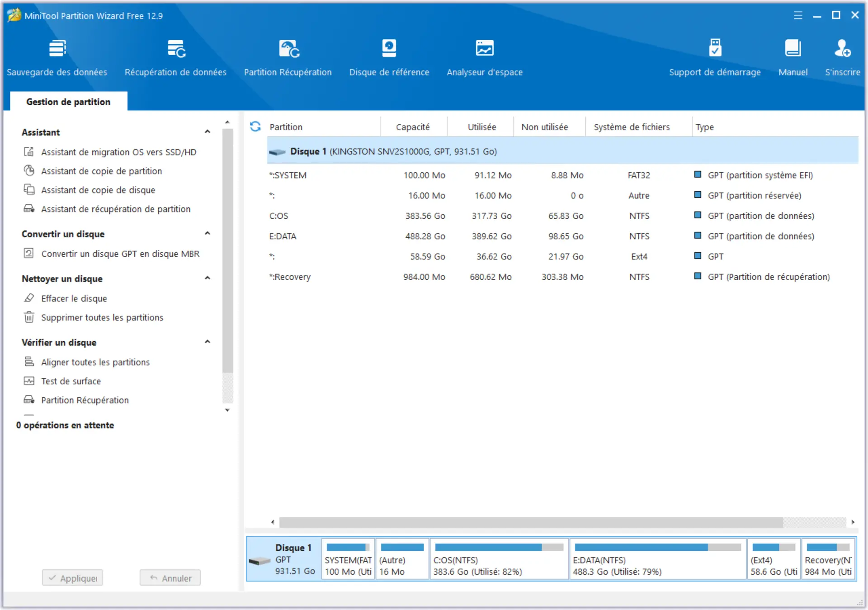
Task: Select the 16.00 Mo reserved partition row
Action: click(x=562, y=196)
